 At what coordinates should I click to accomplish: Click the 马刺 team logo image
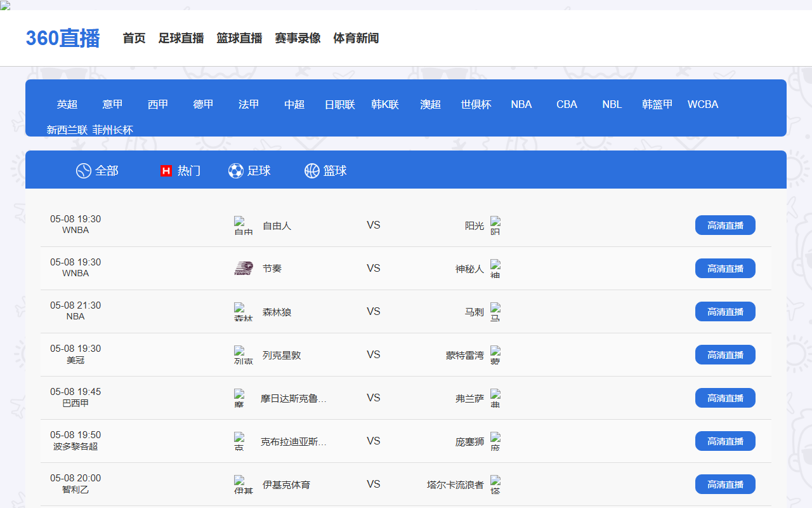click(x=495, y=312)
